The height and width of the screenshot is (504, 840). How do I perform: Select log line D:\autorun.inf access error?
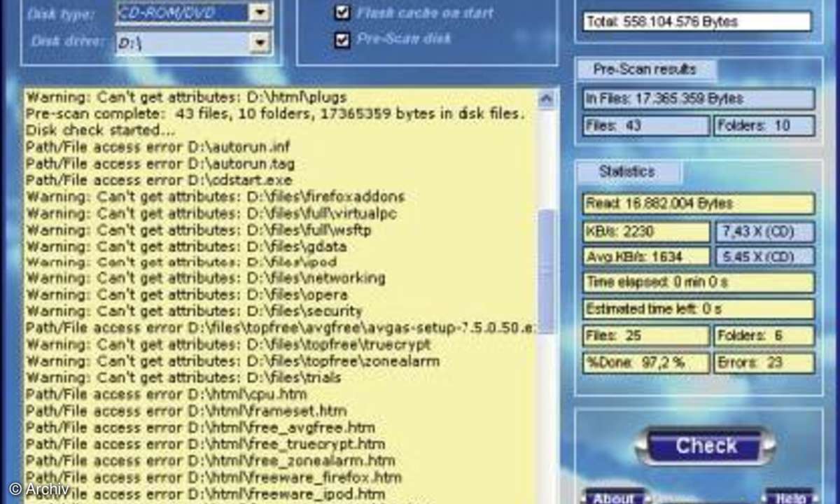(x=157, y=147)
